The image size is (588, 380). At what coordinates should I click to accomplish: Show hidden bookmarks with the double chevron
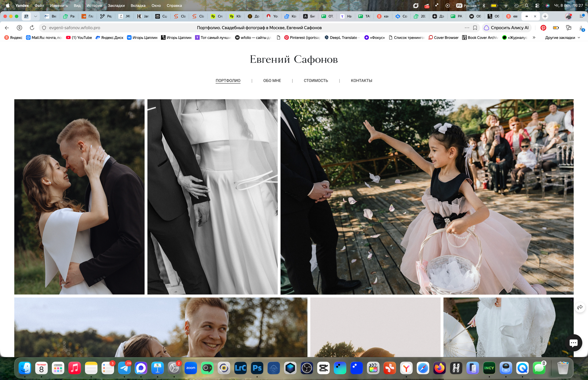point(534,37)
